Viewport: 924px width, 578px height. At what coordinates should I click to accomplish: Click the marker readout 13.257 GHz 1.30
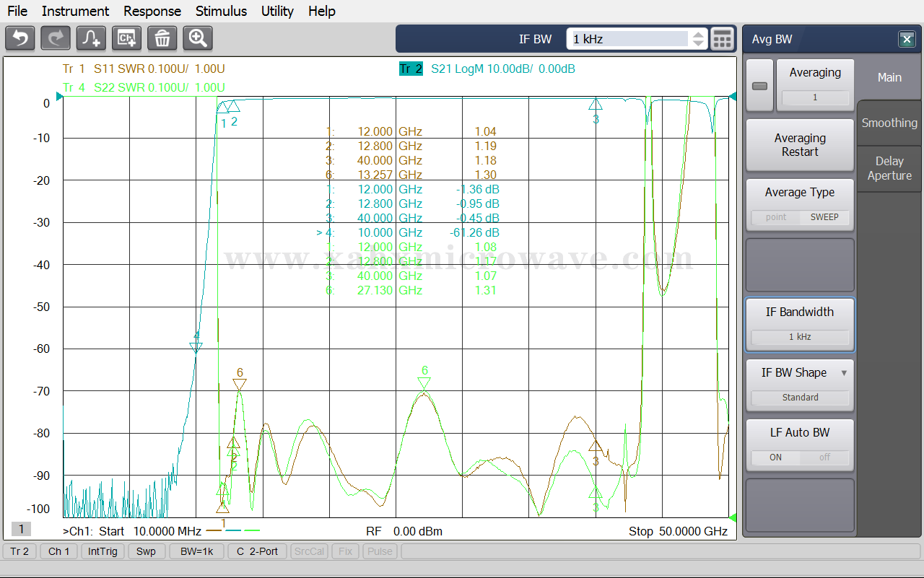[411, 175]
